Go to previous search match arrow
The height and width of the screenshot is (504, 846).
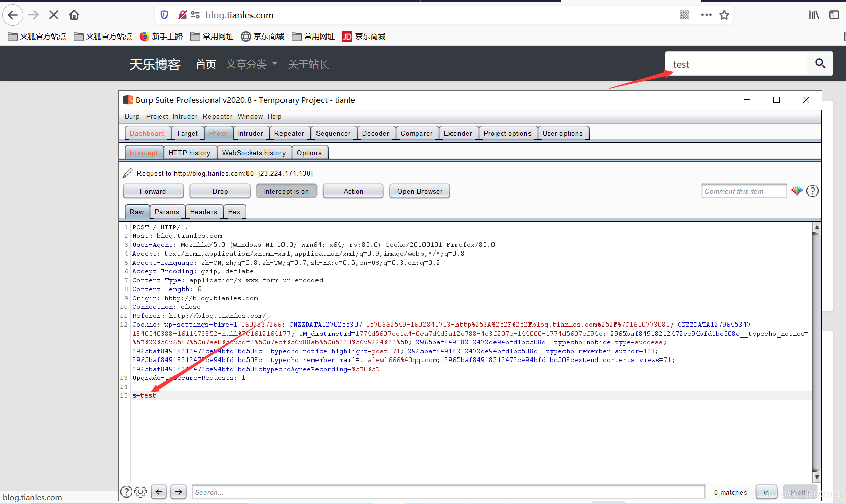(x=159, y=492)
